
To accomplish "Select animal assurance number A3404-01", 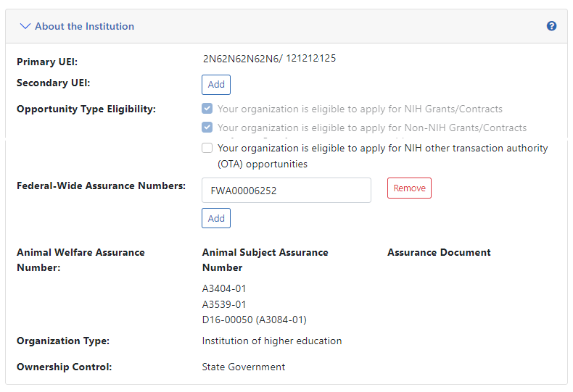I will point(224,288).
